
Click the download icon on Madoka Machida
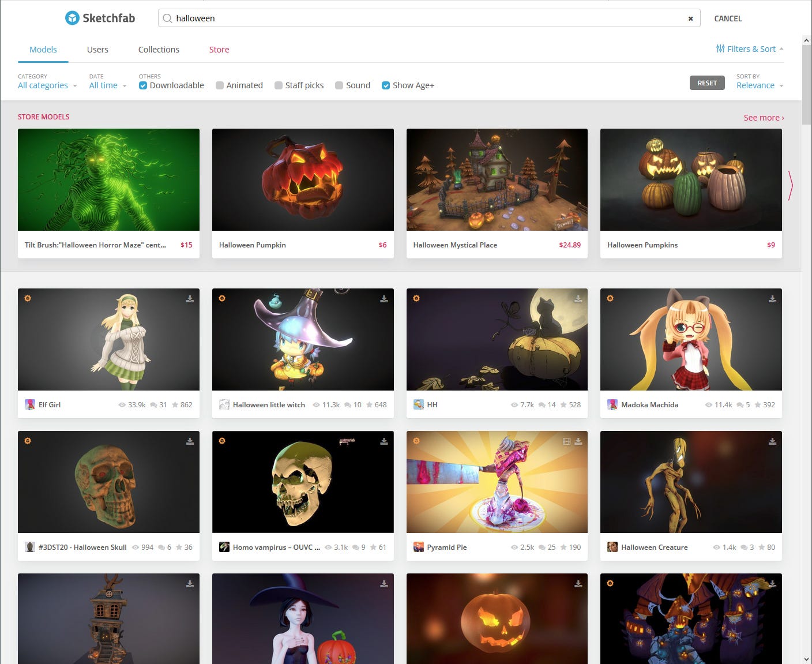772,299
